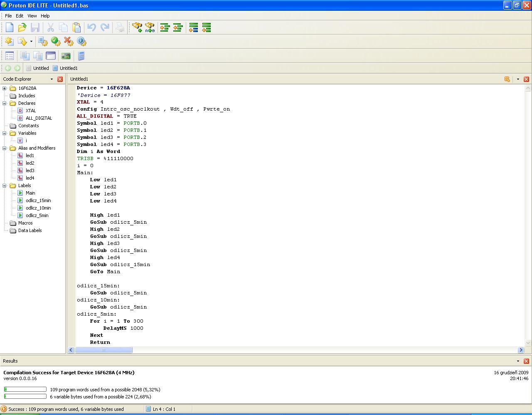Open a file with the folder icon
This screenshot has height=415, width=532.
coord(22,27)
